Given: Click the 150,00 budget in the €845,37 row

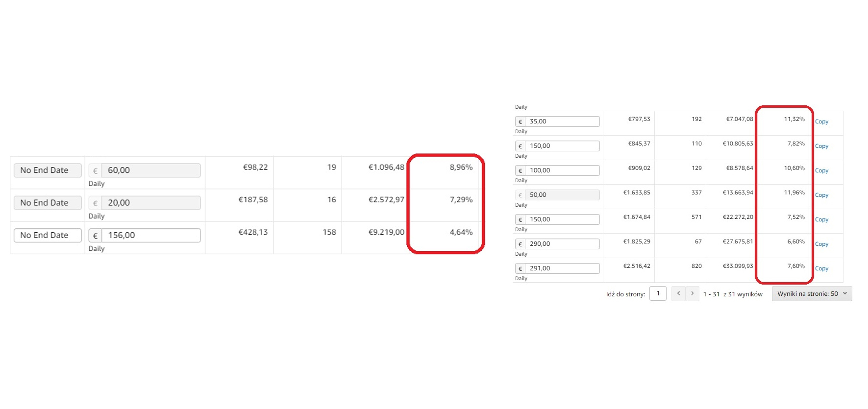Looking at the screenshot, I should (562, 146).
